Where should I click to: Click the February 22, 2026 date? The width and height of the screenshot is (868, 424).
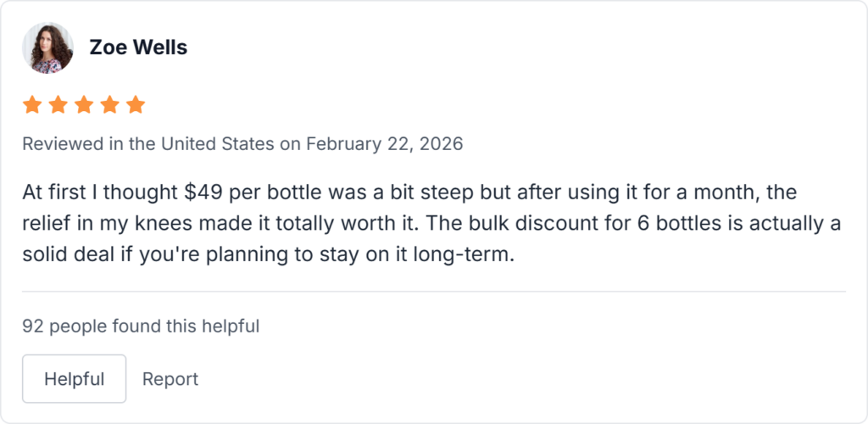click(384, 143)
